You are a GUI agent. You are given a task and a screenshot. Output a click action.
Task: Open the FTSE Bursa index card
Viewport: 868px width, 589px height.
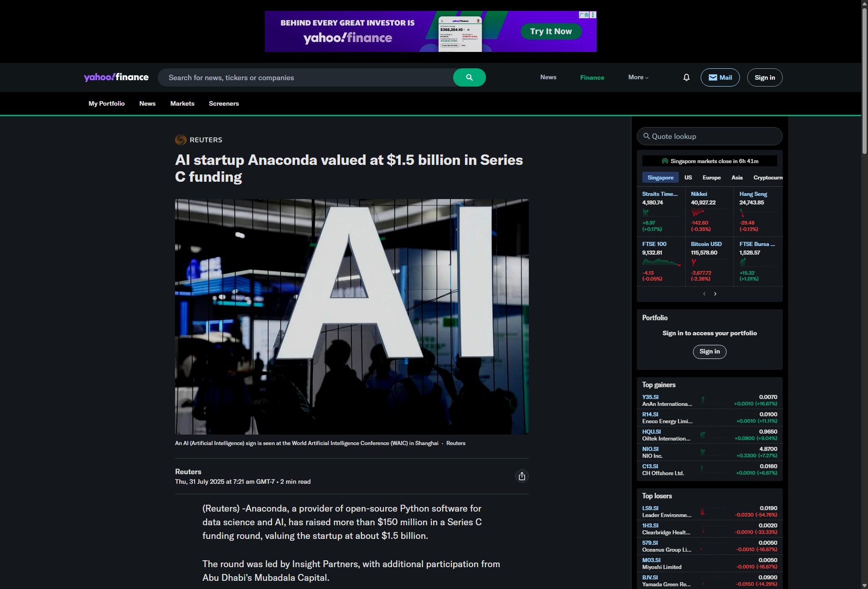point(758,261)
